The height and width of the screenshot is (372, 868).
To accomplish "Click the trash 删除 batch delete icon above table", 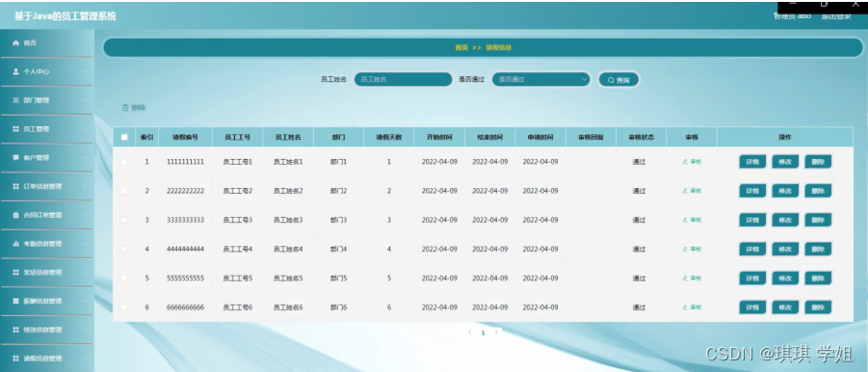I will pyautogui.click(x=125, y=108).
